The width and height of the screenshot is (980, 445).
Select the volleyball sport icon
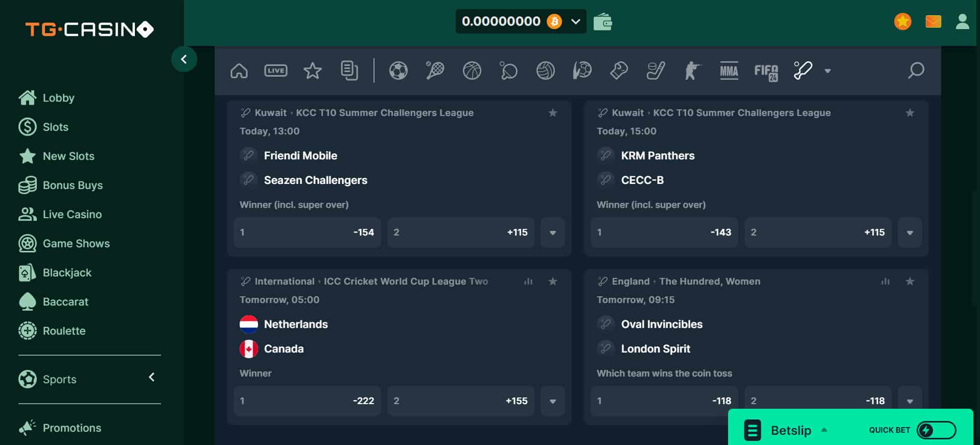[x=546, y=71]
